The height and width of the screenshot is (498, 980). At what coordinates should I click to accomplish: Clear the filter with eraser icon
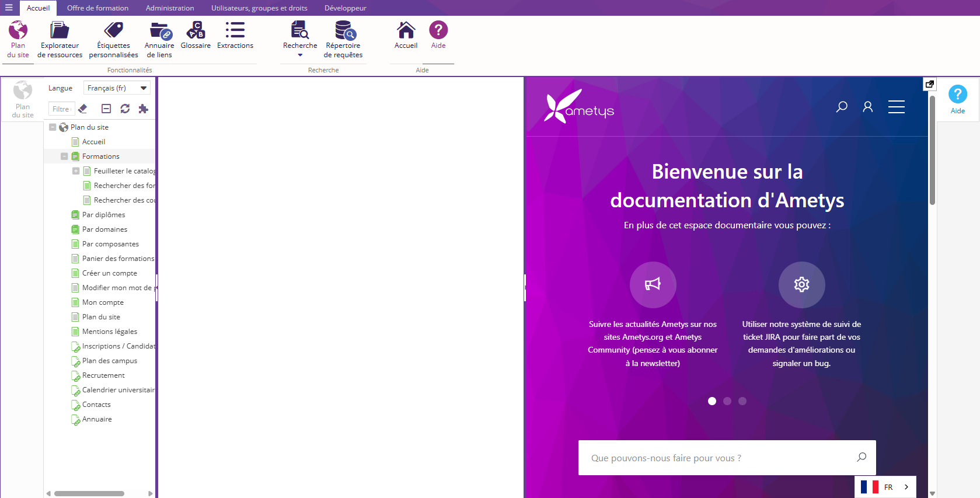(83, 109)
